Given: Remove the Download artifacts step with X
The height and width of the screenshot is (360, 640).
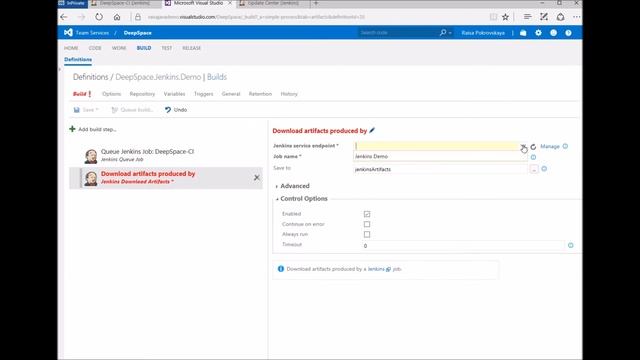Looking at the screenshot, I should pyautogui.click(x=257, y=178).
